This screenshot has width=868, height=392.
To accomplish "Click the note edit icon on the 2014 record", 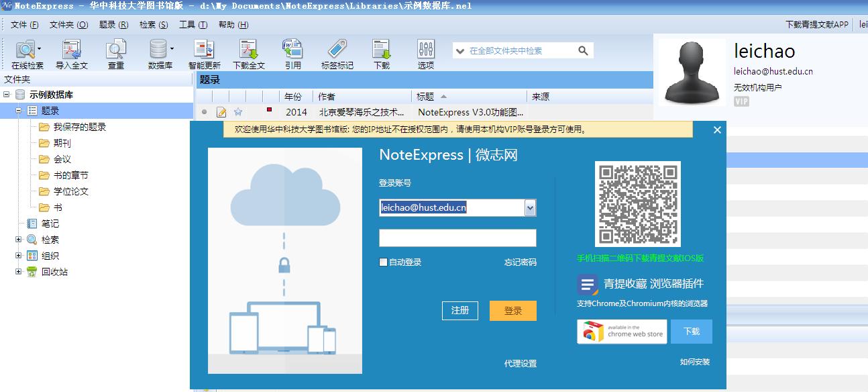I will point(221,112).
